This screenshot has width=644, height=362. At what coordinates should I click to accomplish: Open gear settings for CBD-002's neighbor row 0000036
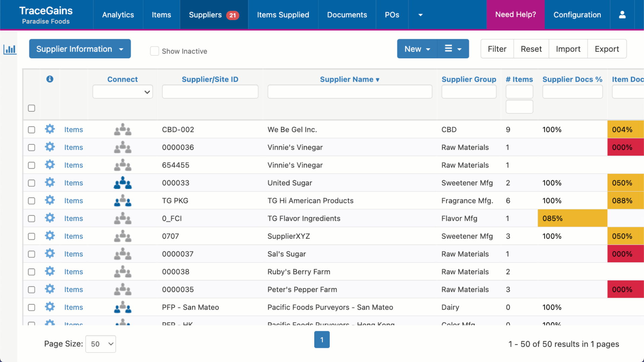(x=50, y=147)
